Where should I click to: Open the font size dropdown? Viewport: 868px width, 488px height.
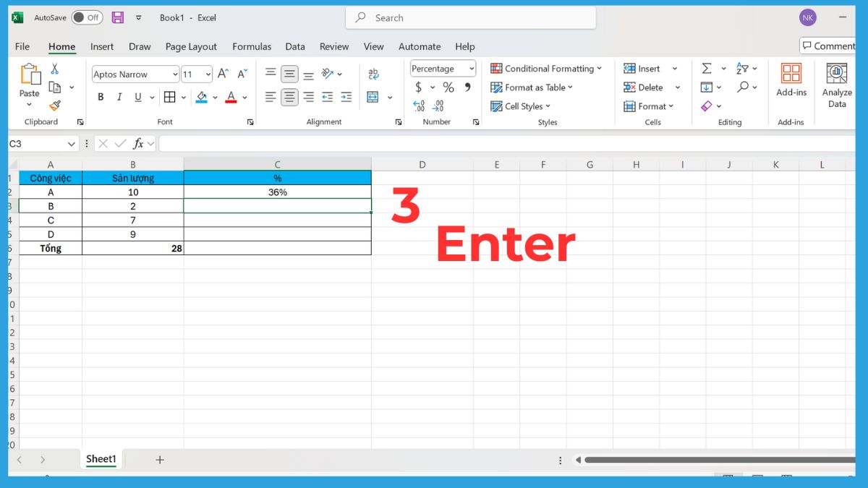tap(206, 74)
